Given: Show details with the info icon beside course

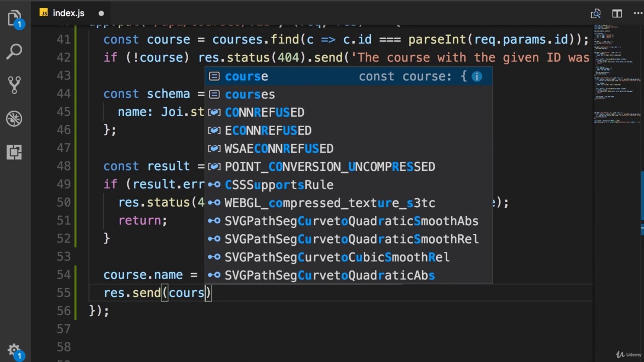Looking at the screenshot, I should click(476, 76).
